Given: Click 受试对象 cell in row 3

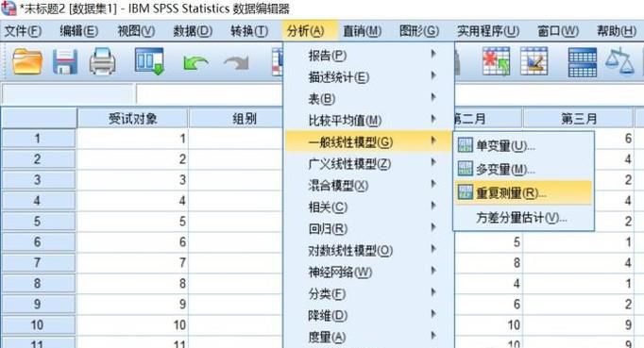Looking at the screenshot, I should pos(132,180).
